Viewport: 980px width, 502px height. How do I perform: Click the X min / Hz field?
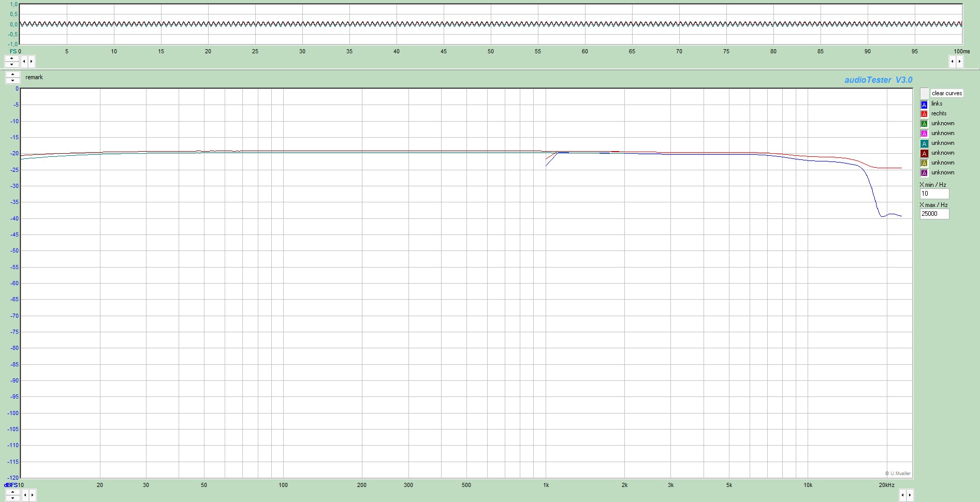pyautogui.click(x=934, y=194)
